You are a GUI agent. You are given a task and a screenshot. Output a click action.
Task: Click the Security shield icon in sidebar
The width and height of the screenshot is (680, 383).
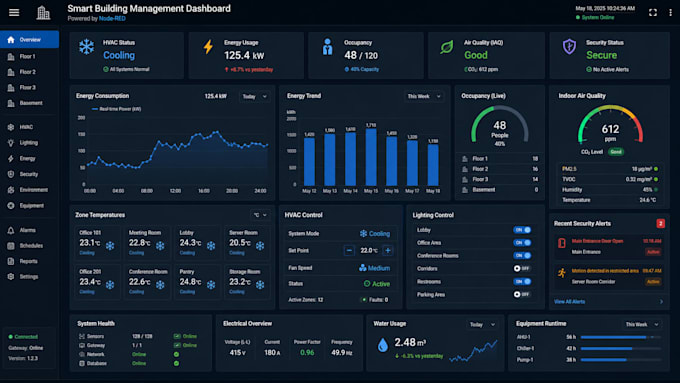click(11, 174)
